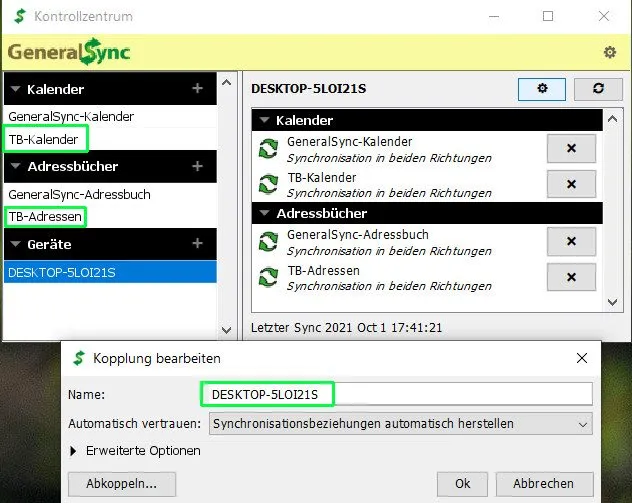Confirm dialog with Ok button
The height and width of the screenshot is (503, 632).
(462, 484)
